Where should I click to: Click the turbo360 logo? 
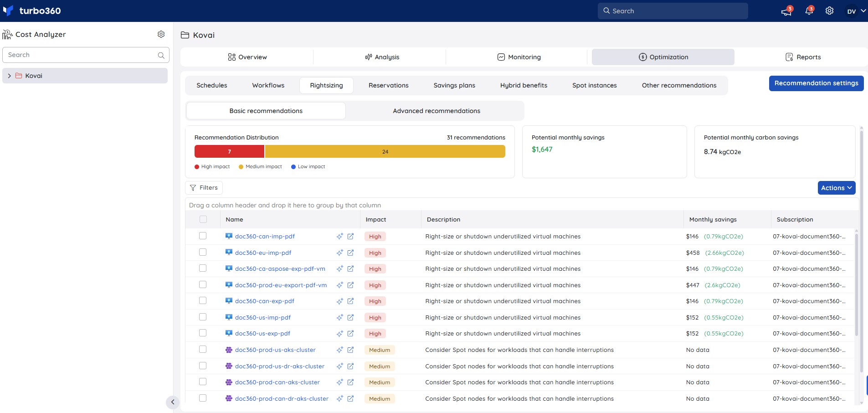[x=32, y=10]
